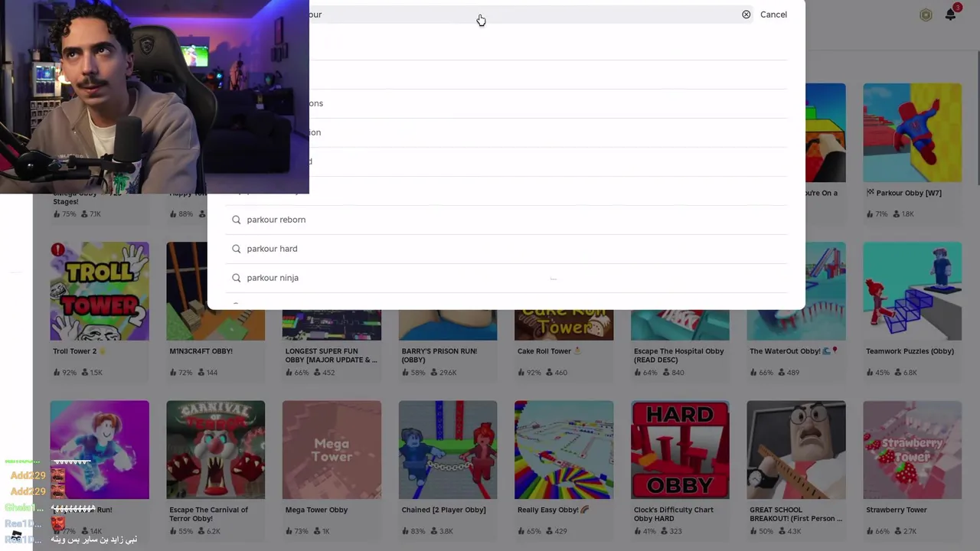Click 'The WaterOut Obby!' title link
This screenshot has height=551, width=980.
(x=794, y=351)
